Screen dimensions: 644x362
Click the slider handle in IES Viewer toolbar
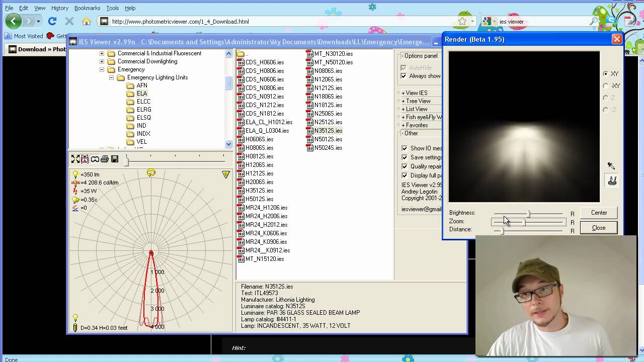coord(127,160)
